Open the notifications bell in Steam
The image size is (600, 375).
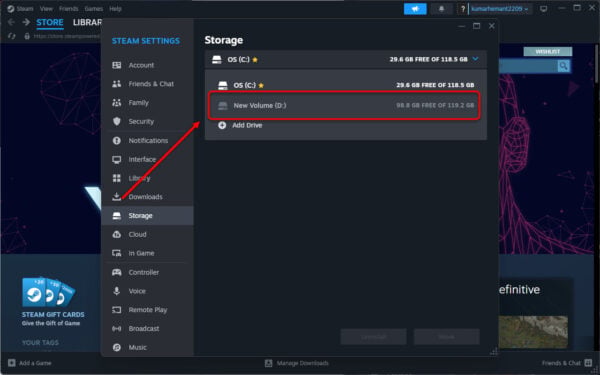point(441,8)
